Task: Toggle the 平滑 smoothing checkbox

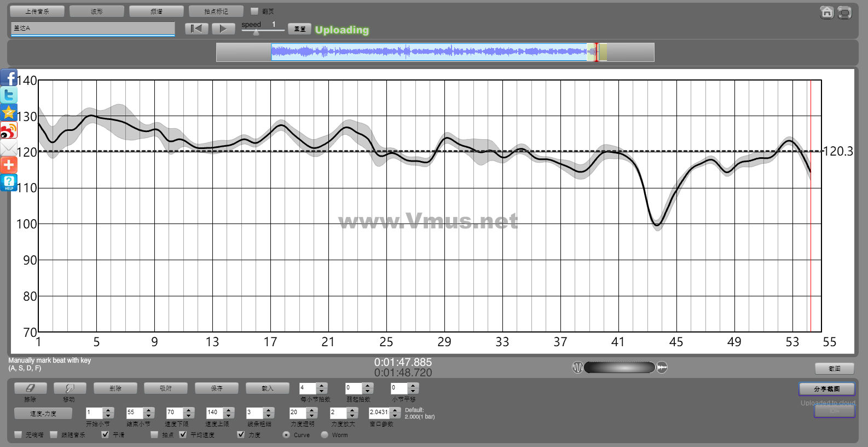Action: (105, 434)
